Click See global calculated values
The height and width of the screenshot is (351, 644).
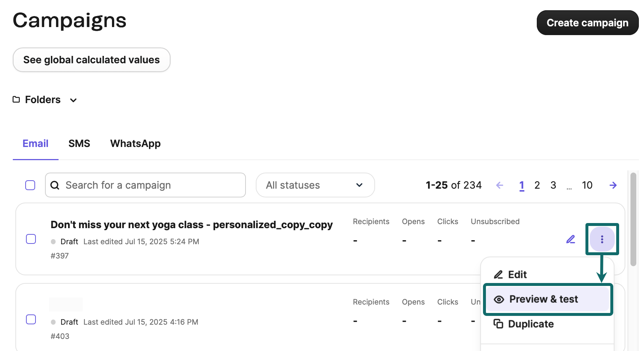(x=91, y=60)
